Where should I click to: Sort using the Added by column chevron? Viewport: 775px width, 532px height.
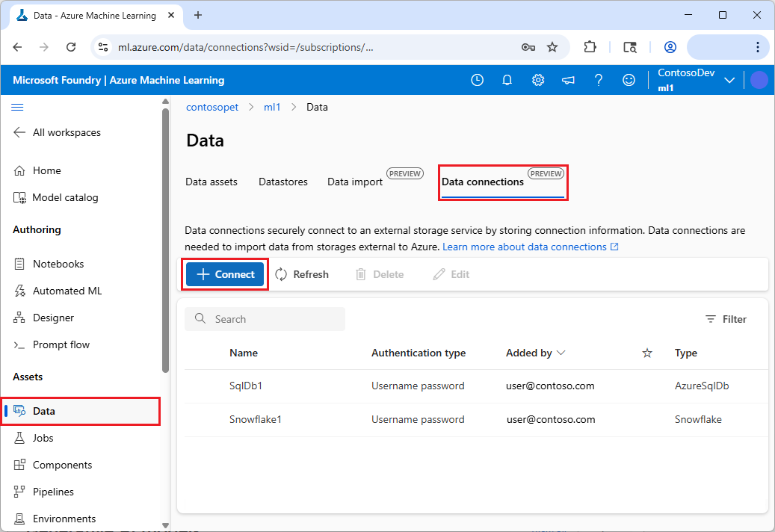pos(561,353)
